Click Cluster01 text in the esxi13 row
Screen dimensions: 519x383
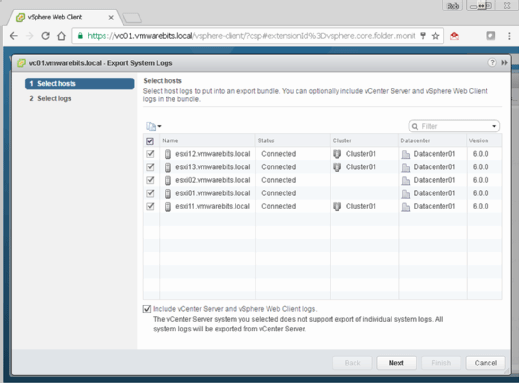(361, 167)
